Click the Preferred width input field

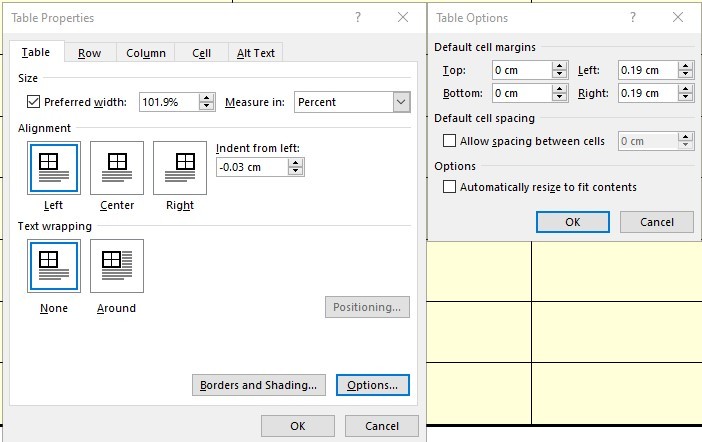pos(169,102)
